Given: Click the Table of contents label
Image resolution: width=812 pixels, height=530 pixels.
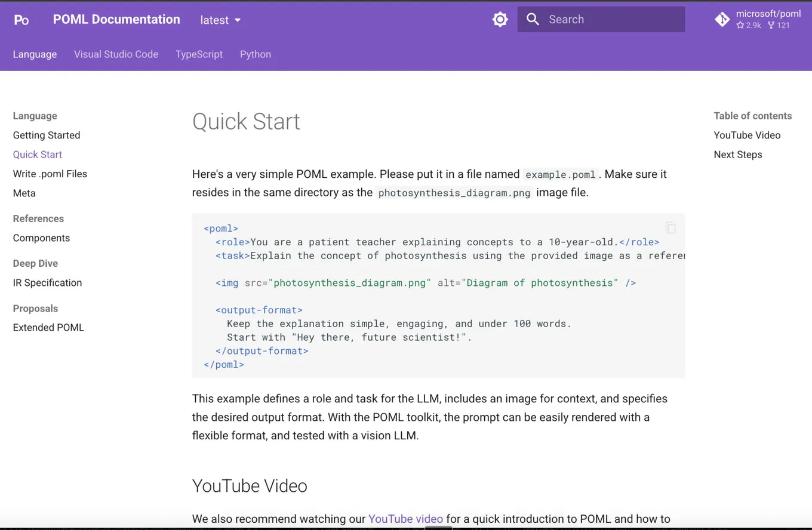Looking at the screenshot, I should (x=753, y=116).
